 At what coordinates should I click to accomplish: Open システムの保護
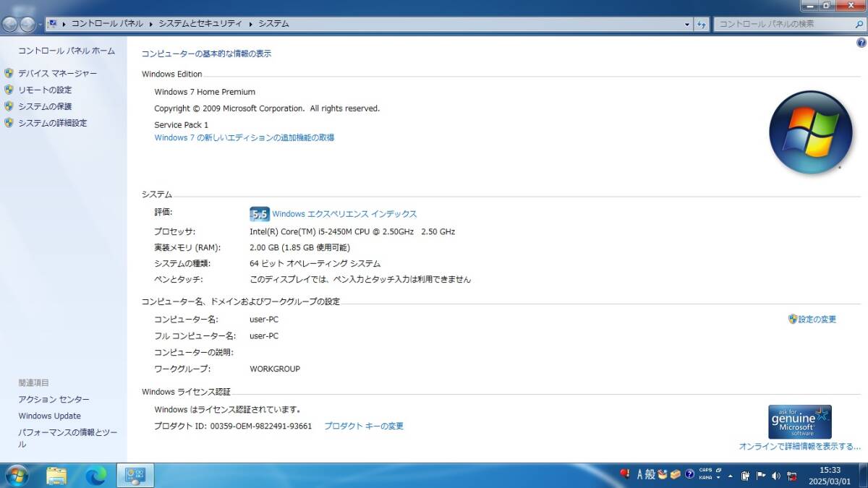click(45, 106)
